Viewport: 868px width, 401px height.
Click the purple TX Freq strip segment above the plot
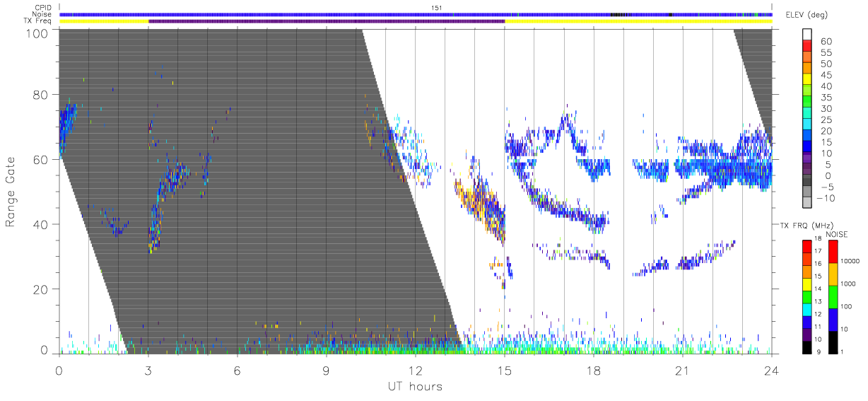(327, 21)
